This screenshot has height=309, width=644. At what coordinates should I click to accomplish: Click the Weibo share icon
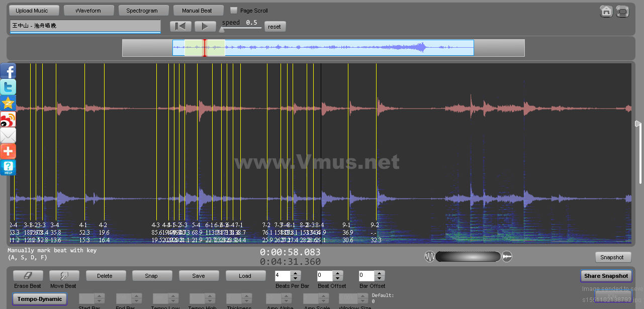[8, 120]
